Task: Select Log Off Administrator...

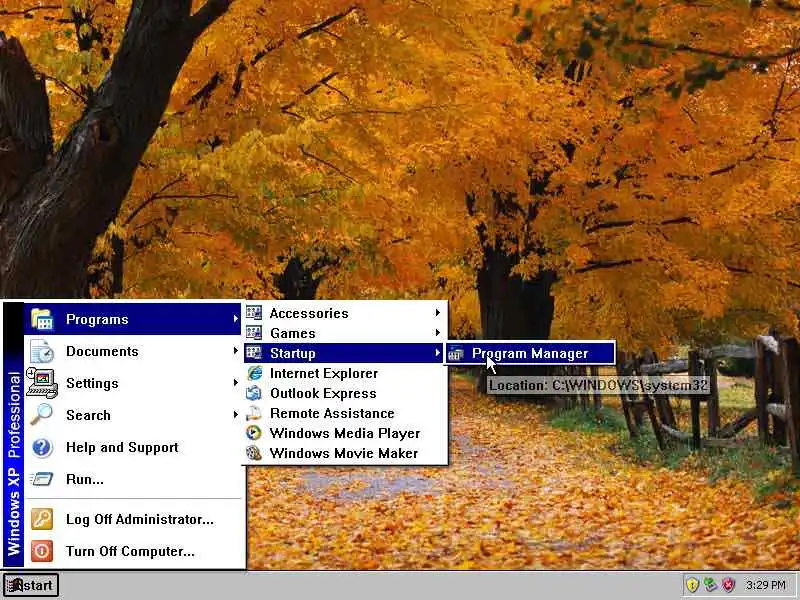Action: [x=133, y=519]
